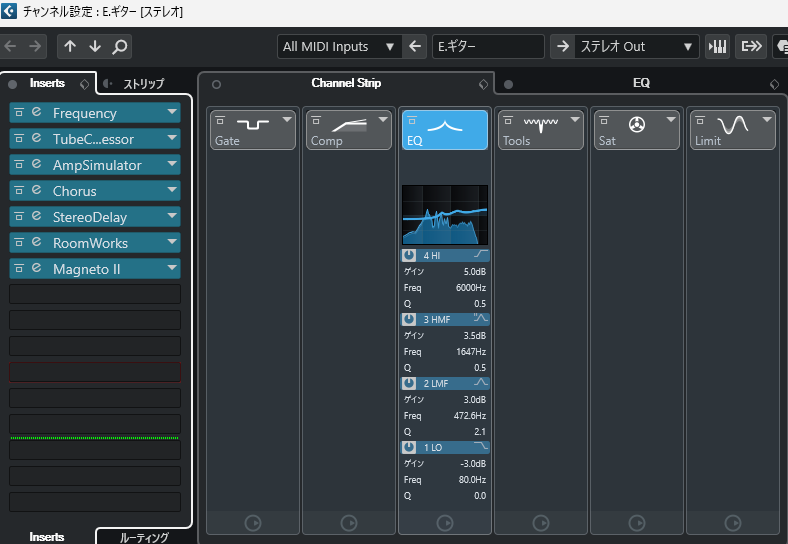Click the 2 LMF Q value 2.1
The width and height of the screenshot is (788, 544).
click(480, 431)
